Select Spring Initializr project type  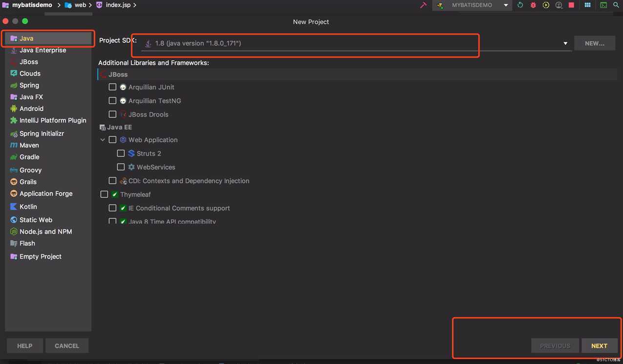pyautogui.click(x=48, y=133)
